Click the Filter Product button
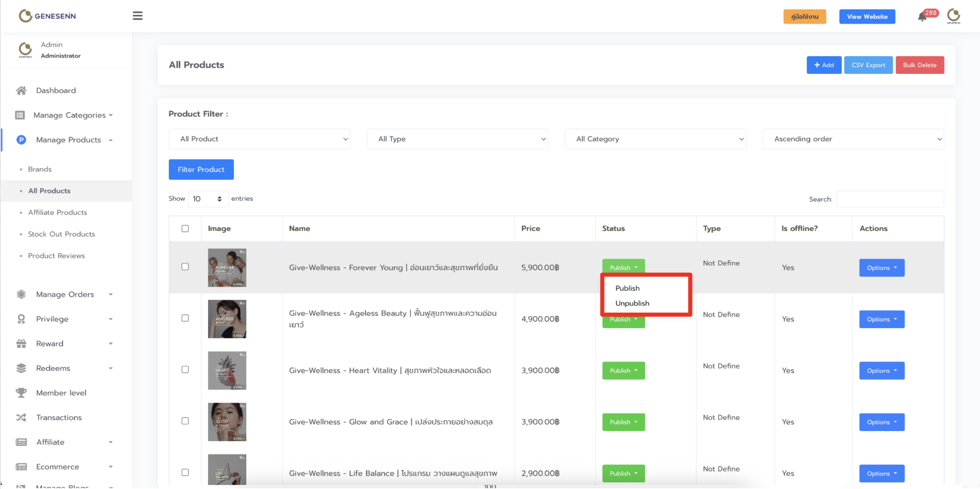The image size is (980, 489). point(201,170)
